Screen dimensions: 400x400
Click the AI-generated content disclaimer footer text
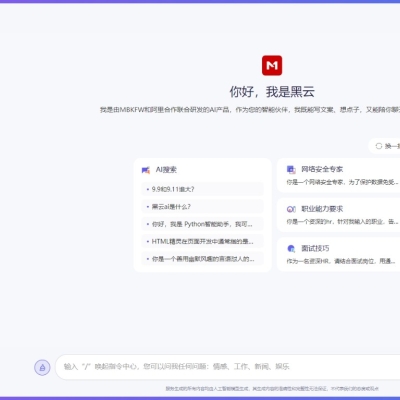pyautogui.click(x=272, y=389)
